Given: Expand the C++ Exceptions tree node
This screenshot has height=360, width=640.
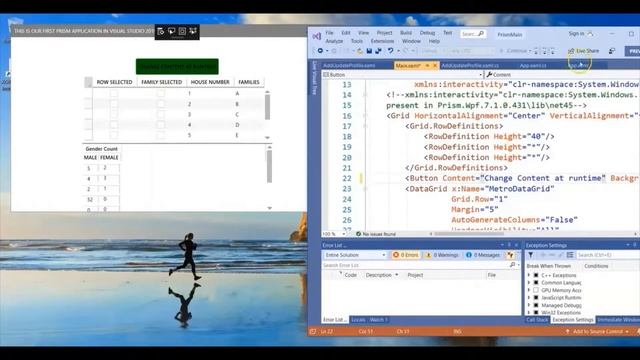Looking at the screenshot, I should pos(529,276).
